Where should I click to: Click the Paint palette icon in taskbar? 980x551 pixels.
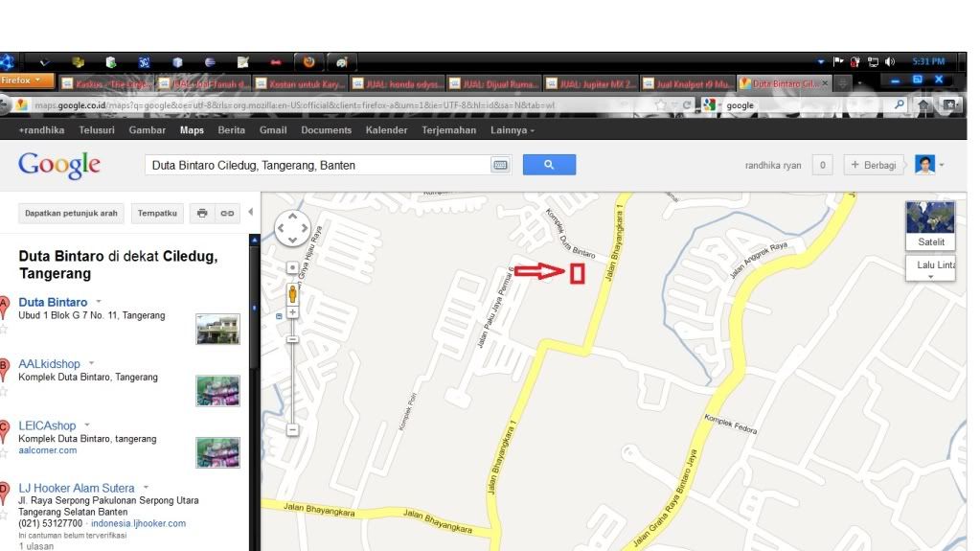coord(341,62)
